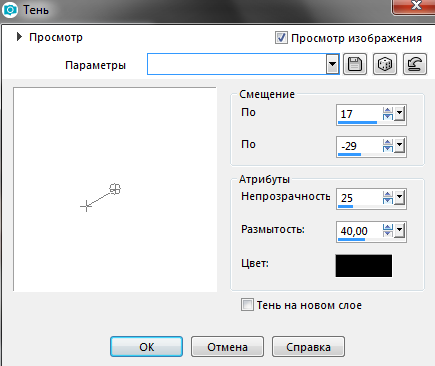Click spinner arrows of Размытость field
The width and height of the screenshot is (435, 366).
(388, 231)
